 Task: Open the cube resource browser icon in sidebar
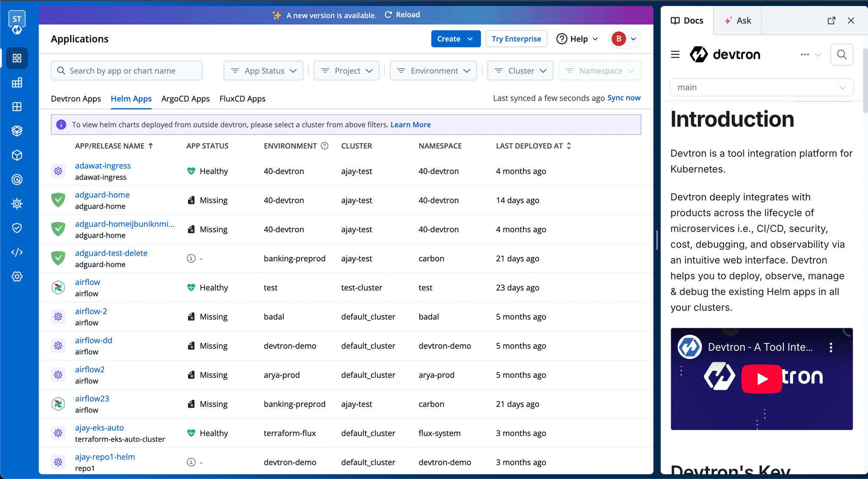click(x=17, y=155)
